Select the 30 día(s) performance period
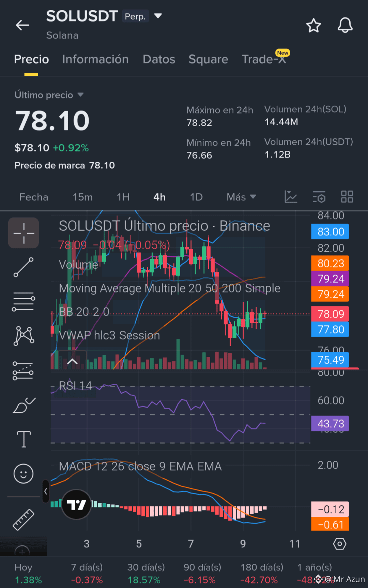 point(146,573)
